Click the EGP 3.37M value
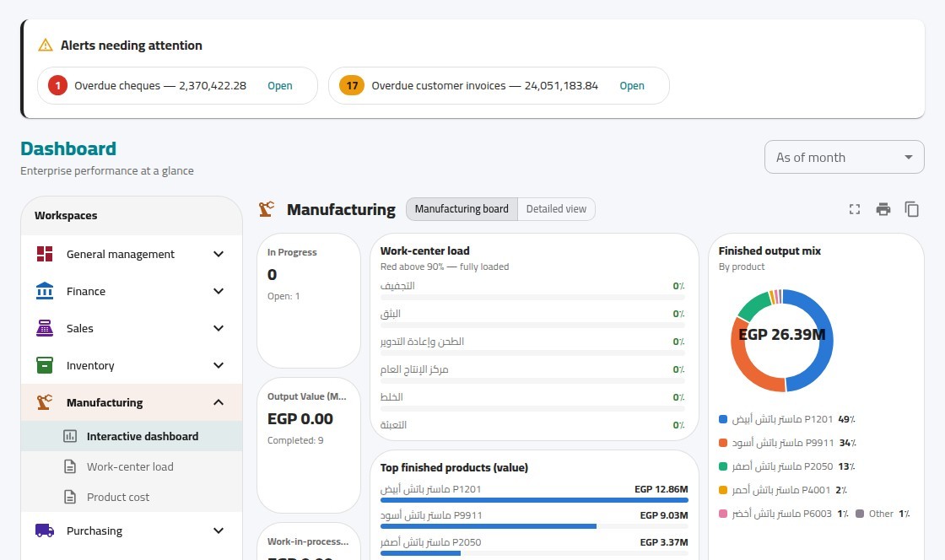This screenshot has height=560, width=945. coord(664,542)
